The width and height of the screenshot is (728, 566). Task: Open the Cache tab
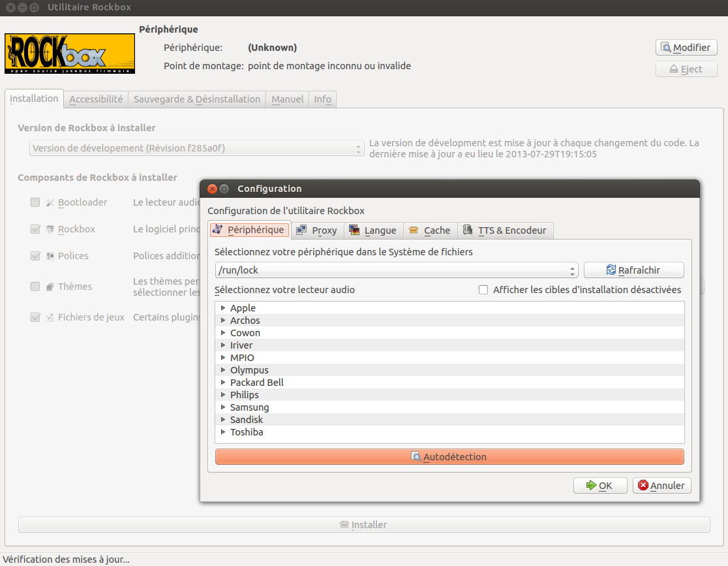[x=430, y=230]
